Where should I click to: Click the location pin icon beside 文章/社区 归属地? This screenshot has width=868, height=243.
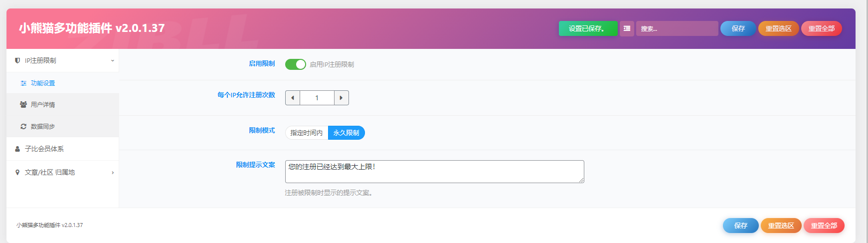(x=17, y=172)
